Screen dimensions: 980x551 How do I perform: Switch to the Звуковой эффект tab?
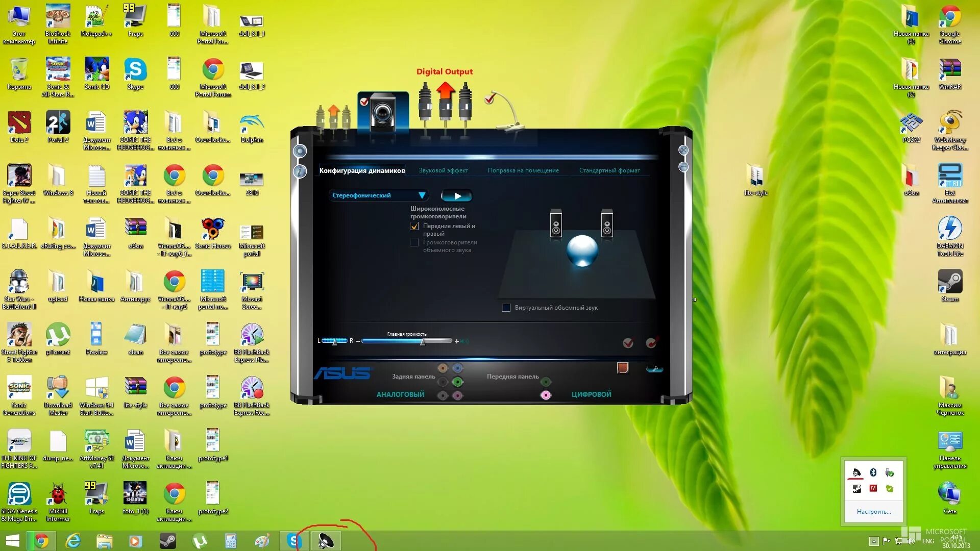pyautogui.click(x=443, y=170)
